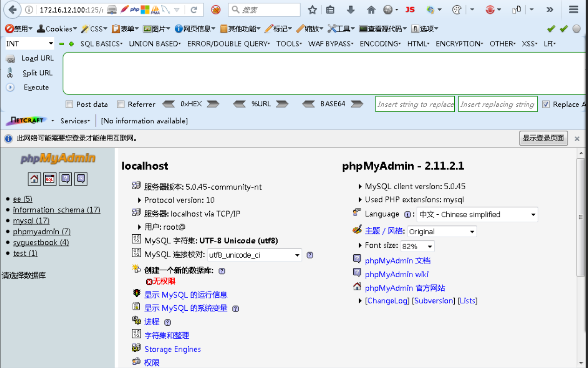Click the 显示登录页面 button
Image resolution: width=588 pixels, height=368 pixels.
(543, 138)
